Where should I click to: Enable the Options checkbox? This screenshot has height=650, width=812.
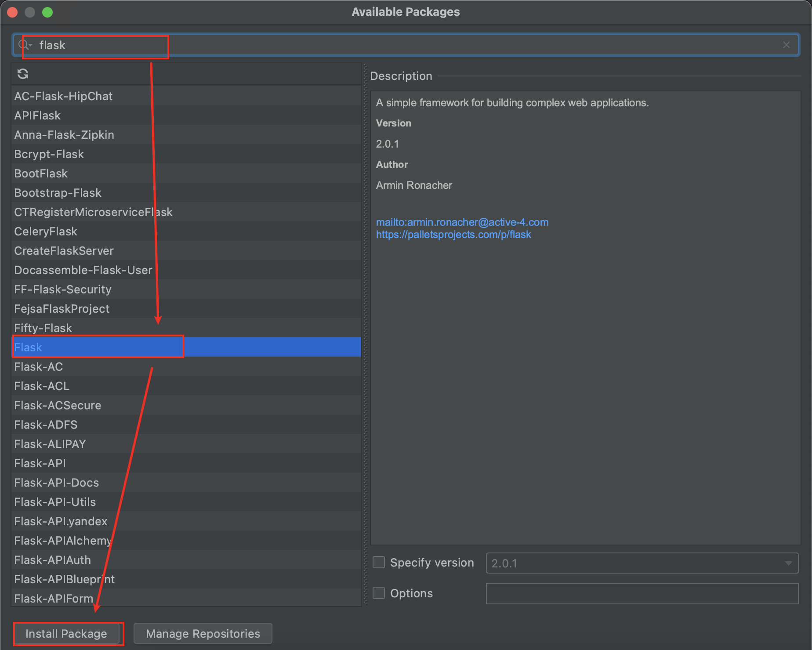379,593
